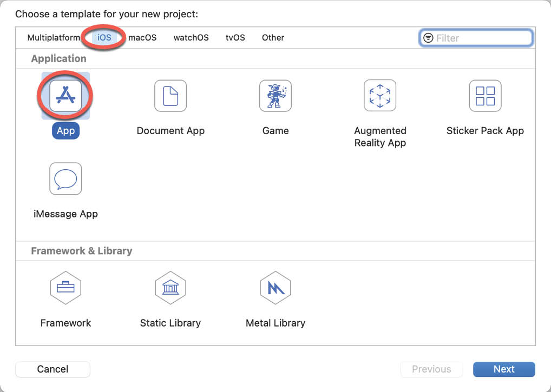This screenshot has width=551, height=392.
Task: Switch to the Multiplatform tab
Action: 54,37
